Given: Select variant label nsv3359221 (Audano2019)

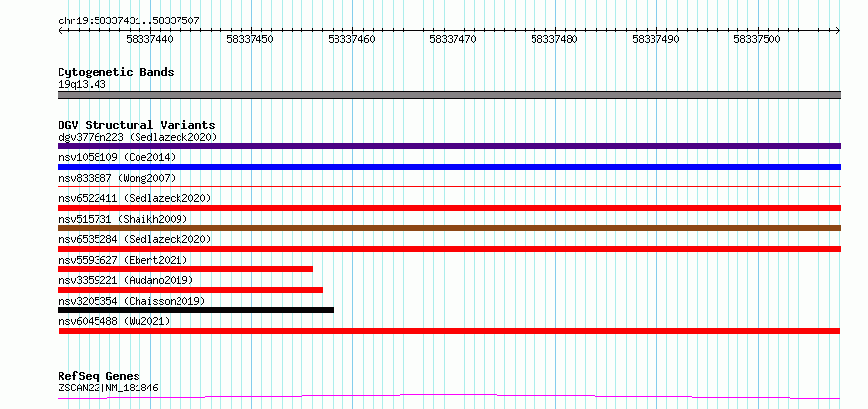Looking at the screenshot, I should click(126, 280).
